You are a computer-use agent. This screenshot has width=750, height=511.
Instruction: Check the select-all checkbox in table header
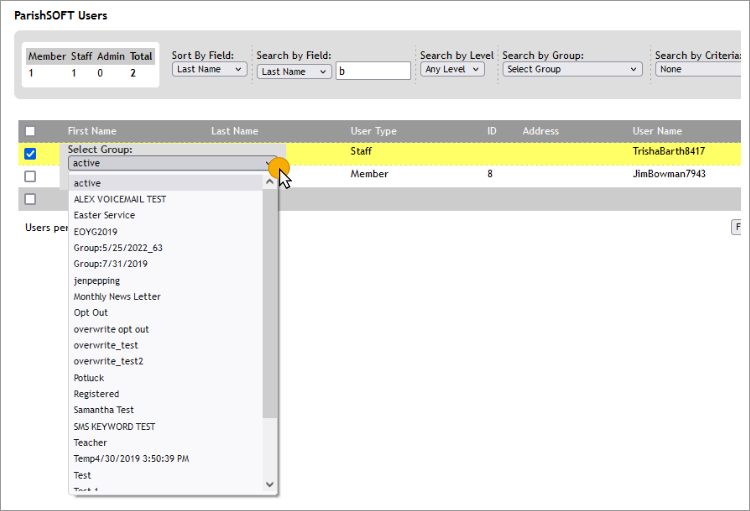(x=30, y=131)
